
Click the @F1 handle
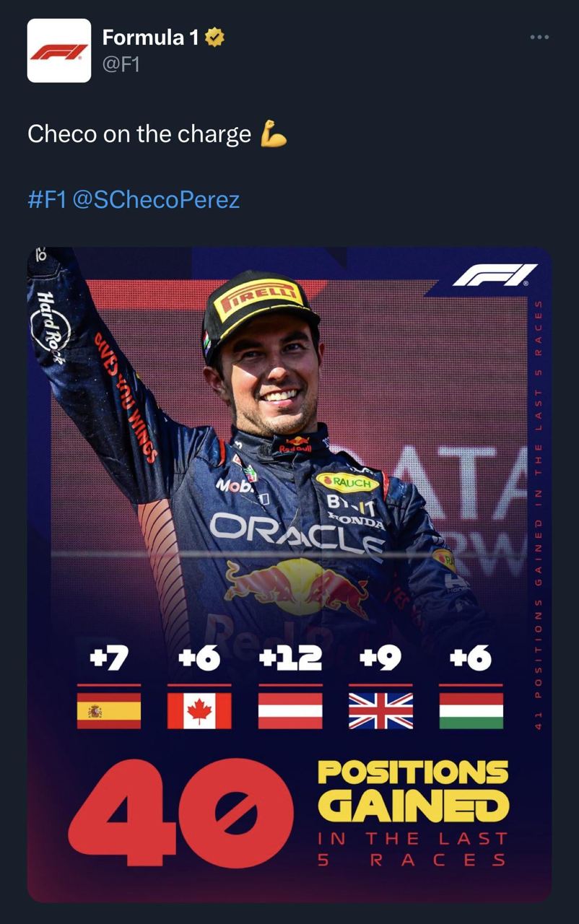121,64
